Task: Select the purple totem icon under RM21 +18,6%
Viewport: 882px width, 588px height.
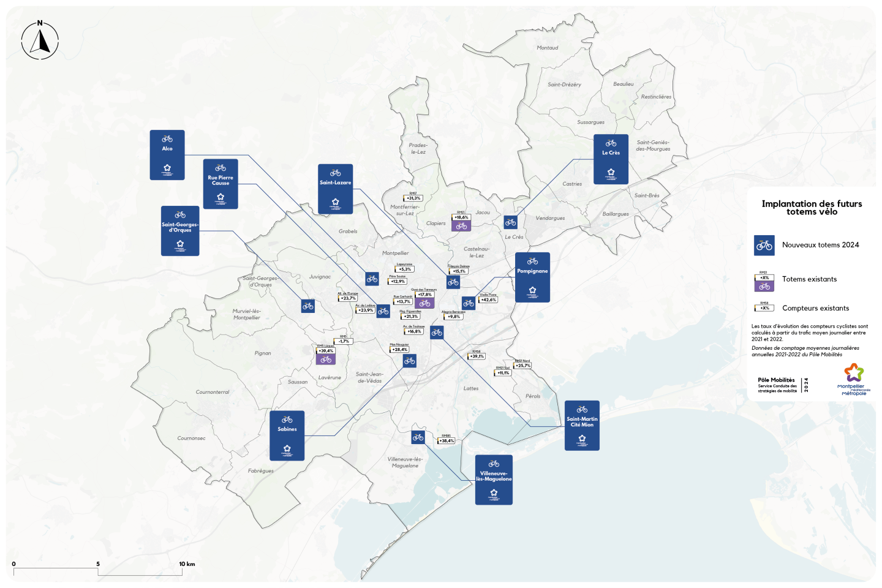Action: pyautogui.click(x=461, y=226)
